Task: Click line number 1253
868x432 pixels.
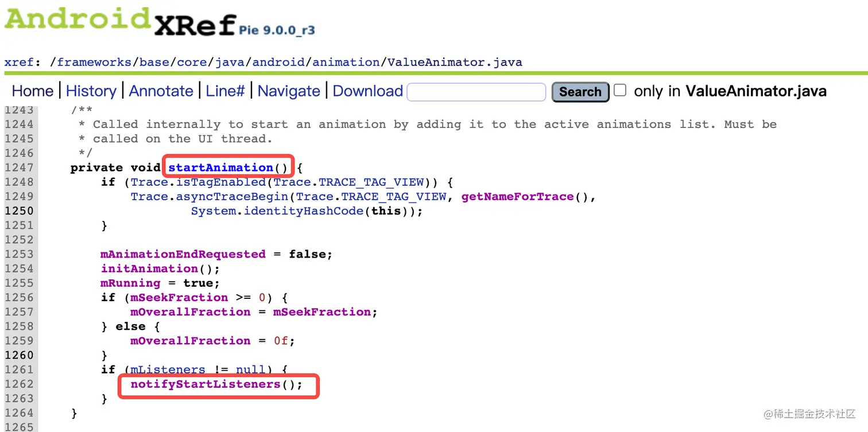Action: 19,254
